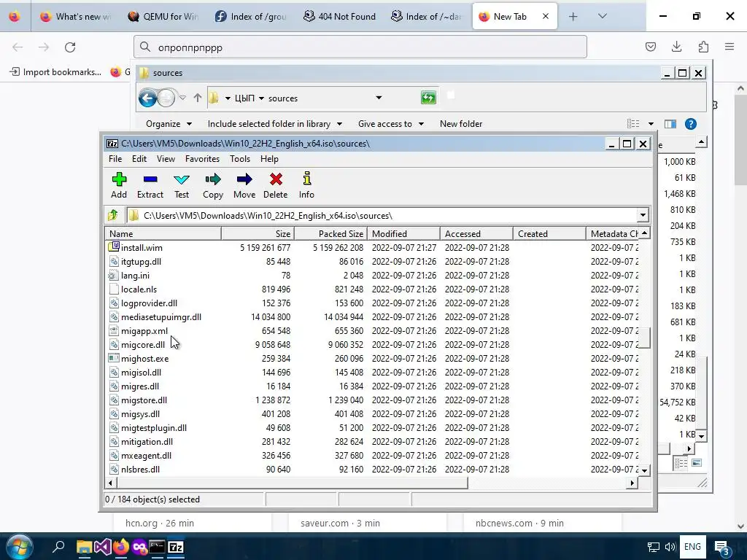
Task: Select the install.wim file row
Action: click(371, 248)
